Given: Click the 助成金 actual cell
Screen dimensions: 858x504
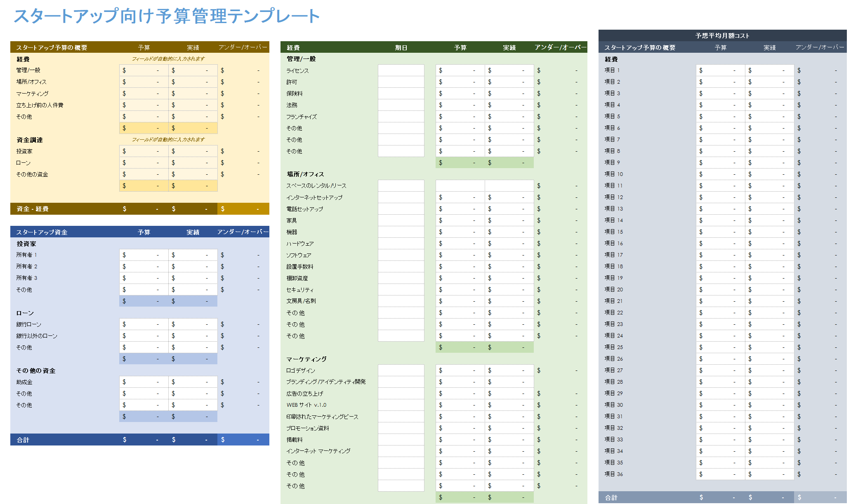Looking at the screenshot, I should coord(193,382).
